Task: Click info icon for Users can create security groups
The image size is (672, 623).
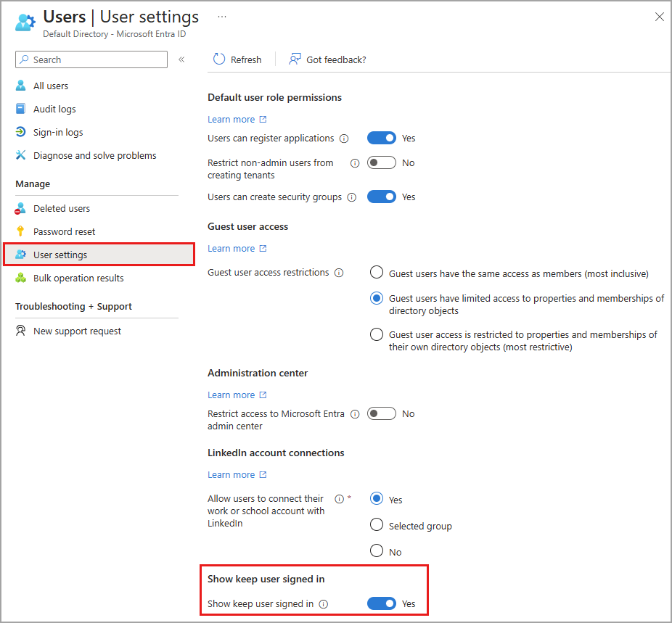Action: point(352,197)
